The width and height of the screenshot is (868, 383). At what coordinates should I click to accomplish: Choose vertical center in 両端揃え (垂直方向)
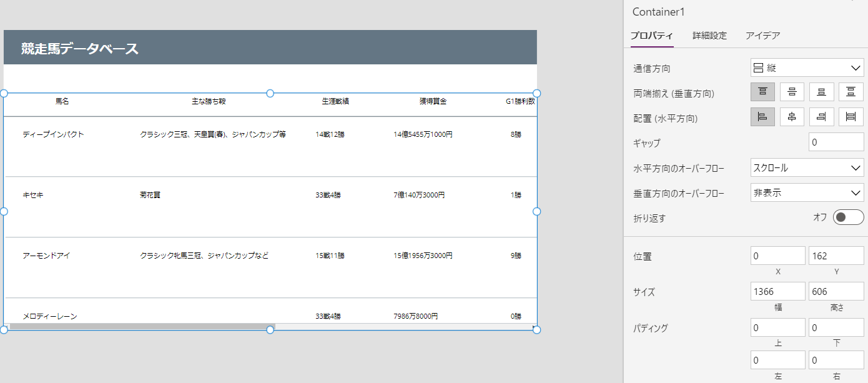[792, 92]
